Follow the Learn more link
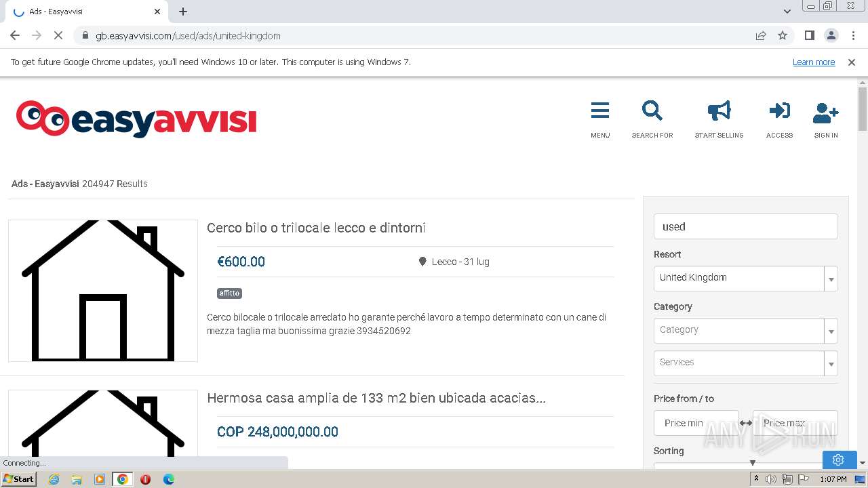 click(814, 62)
